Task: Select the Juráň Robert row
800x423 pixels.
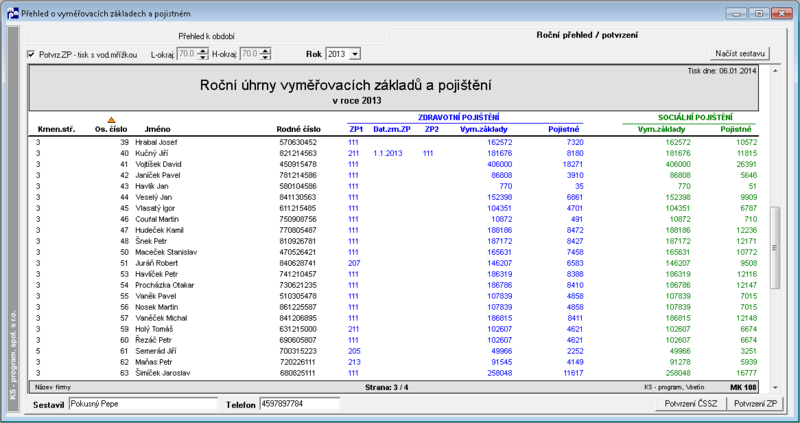Action: (393, 263)
